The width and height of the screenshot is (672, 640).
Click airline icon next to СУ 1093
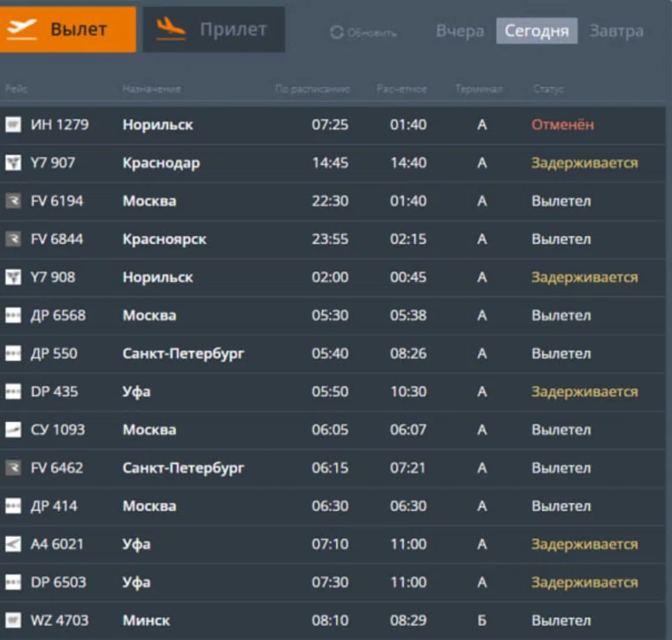(x=13, y=430)
